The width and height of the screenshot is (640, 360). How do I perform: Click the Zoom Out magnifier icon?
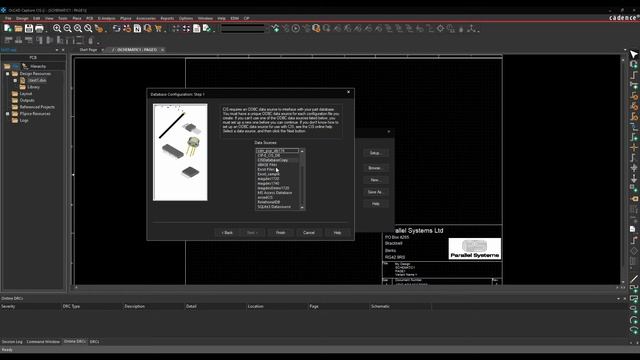[x=67, y=28]
